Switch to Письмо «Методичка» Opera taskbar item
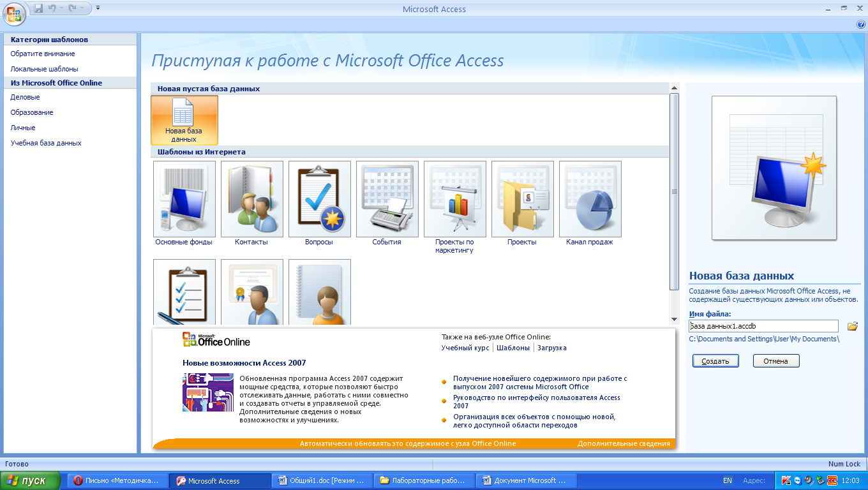The width and height of the screenshot is (868, 490). 118,480
